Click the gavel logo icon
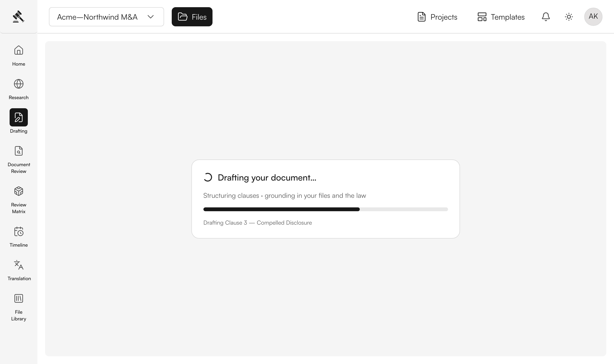Image resolution: width=614 pixels, height=364 pixels. coord(19,17)
